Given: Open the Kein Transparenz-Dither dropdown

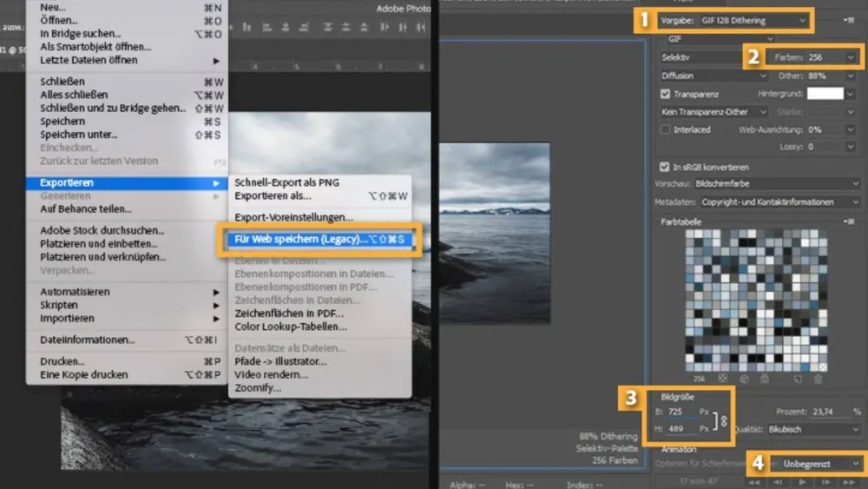Looking at the screenshot, I should tap(713, 112).
